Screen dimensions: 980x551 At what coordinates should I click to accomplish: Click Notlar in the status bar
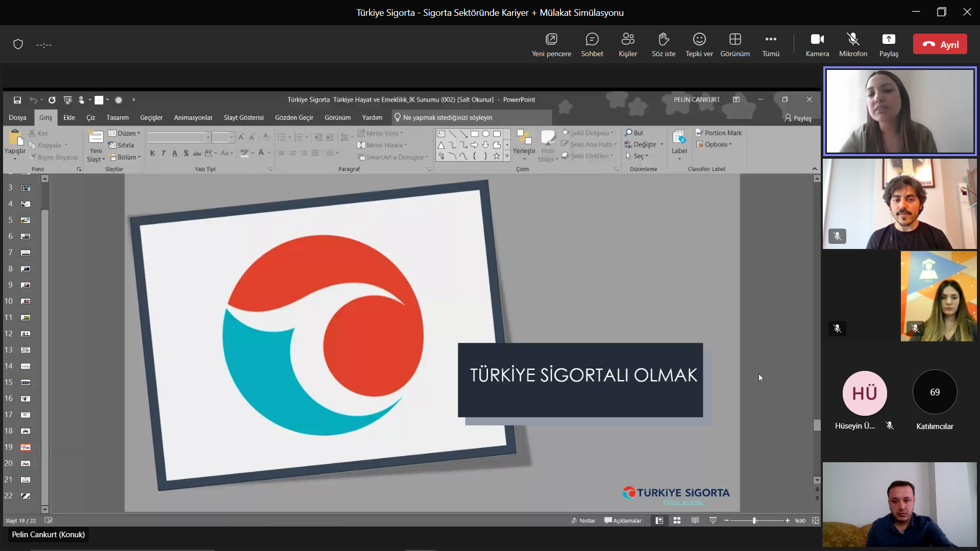pos(583,520)
